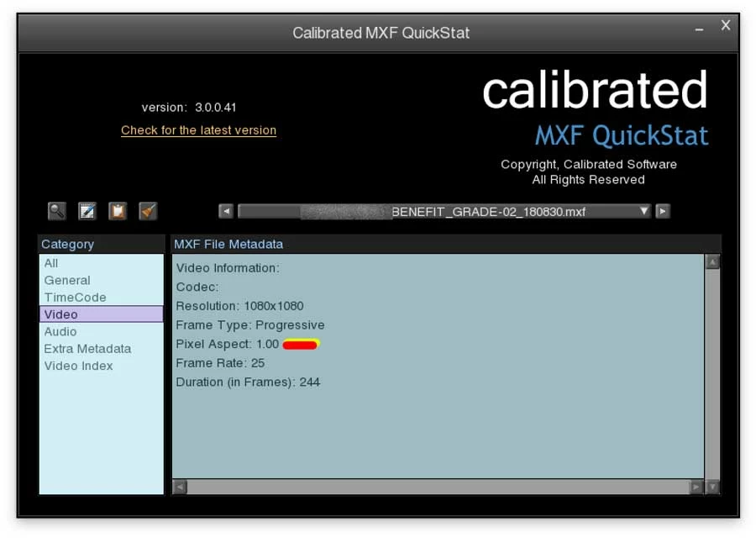Viewport: 756px width, 538px height.
Task: Select the Video category
Action: coord(102,314)
